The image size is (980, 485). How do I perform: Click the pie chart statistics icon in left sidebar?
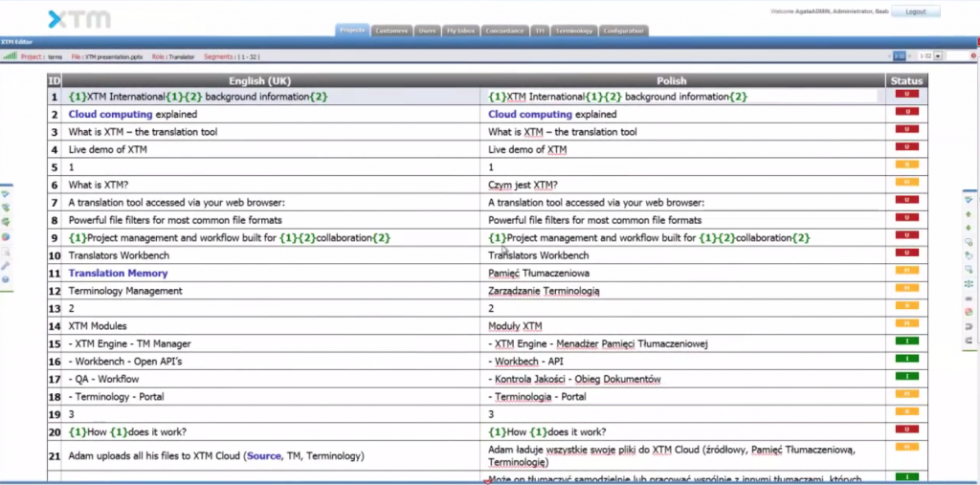pyautogui.click(x=6, y=237)
